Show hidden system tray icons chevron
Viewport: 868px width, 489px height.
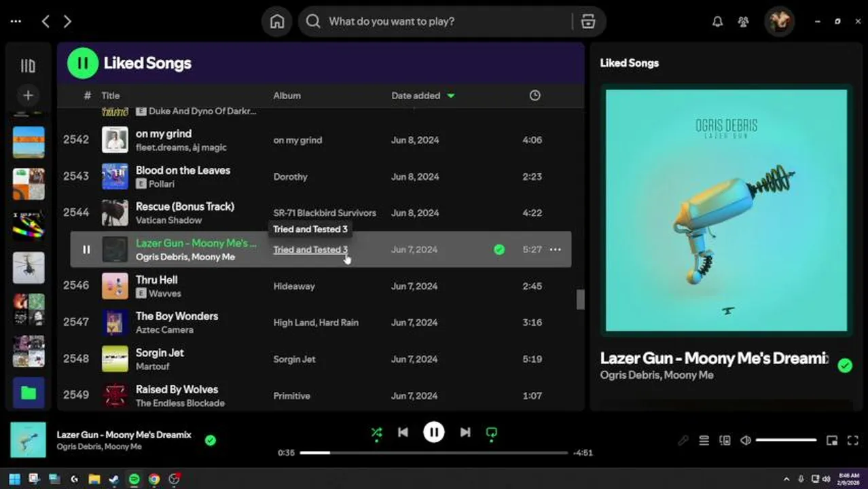[786, 479]
